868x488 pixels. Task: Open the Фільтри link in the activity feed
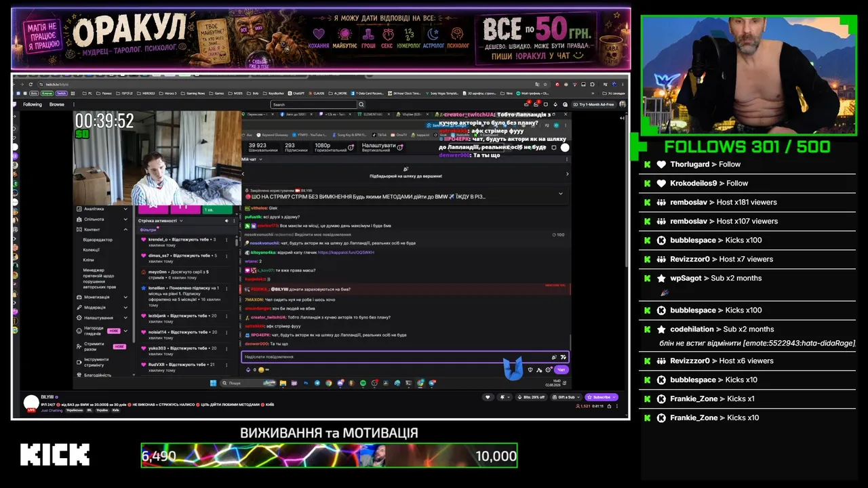(148, 230)
